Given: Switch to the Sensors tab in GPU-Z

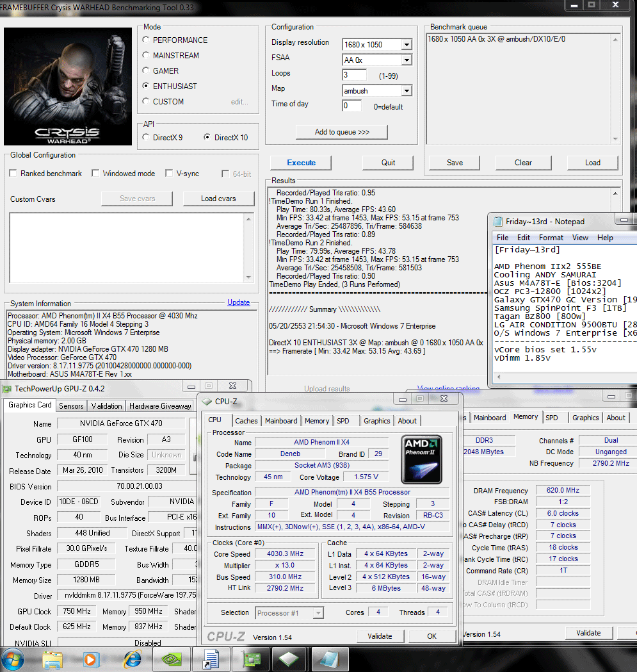Looking at the screenshot, I should tap(71, 406).
